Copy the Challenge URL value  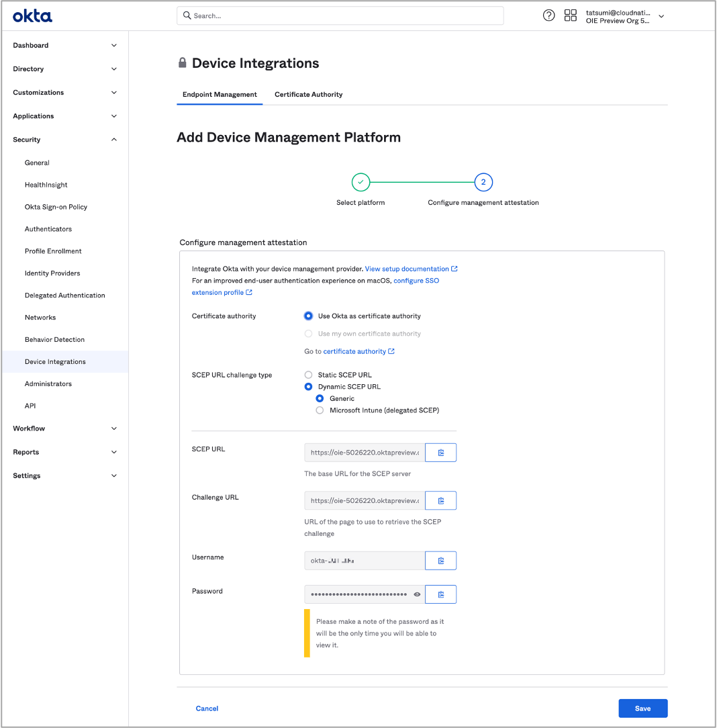(440, 500)
